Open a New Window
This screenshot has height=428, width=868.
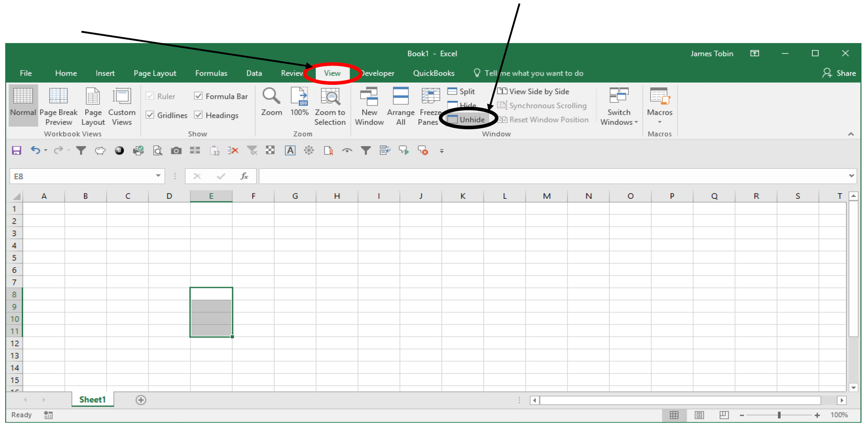pos(369,107)
